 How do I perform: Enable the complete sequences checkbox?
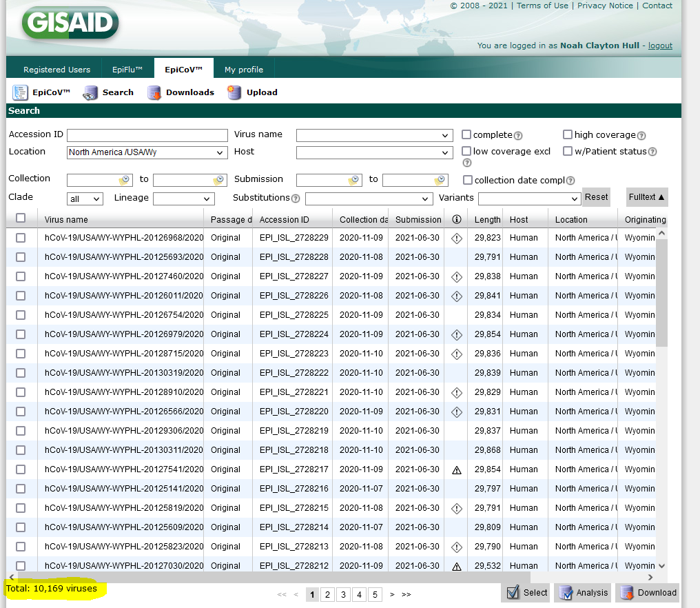tap(466, 134)
